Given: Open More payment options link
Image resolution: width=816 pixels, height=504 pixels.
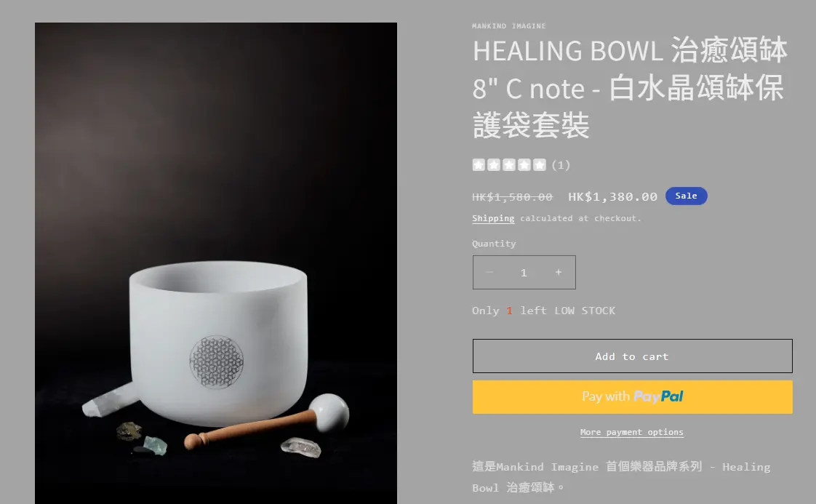Looking at the screenshot, I should [632, 432].
